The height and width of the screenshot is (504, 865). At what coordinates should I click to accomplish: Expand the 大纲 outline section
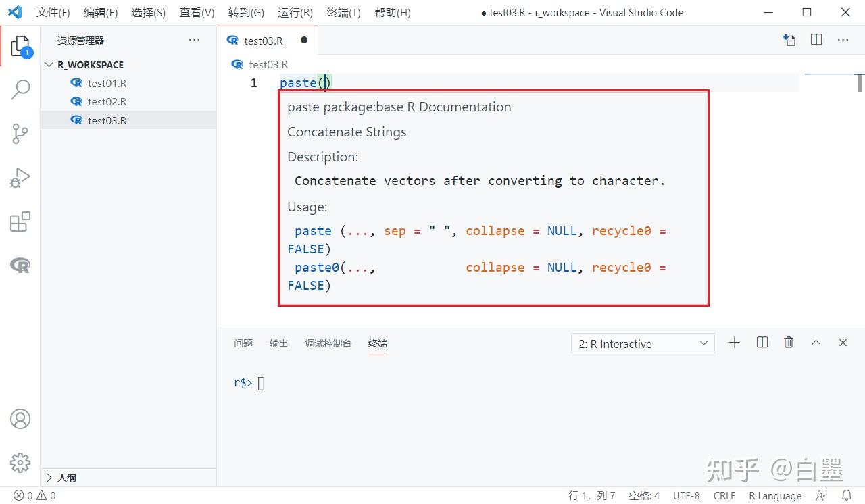coord(49,478)
